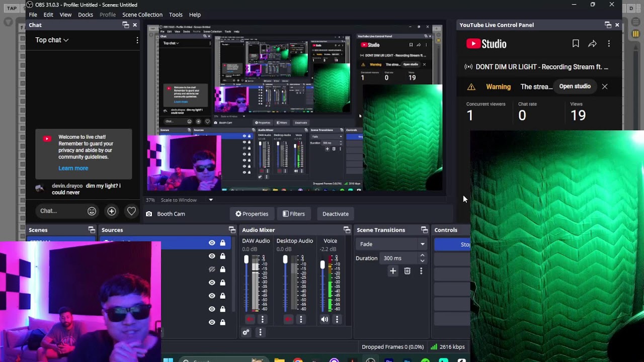This screenshot has height=362, width=644.
Task: Hide the highlighted source via its eye icon
Action: coord(212,243)
